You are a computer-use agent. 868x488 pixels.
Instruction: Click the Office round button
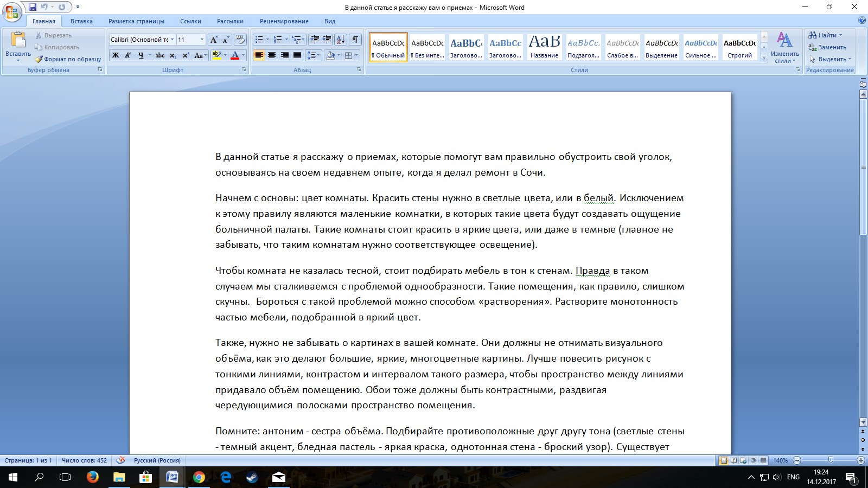12,12
